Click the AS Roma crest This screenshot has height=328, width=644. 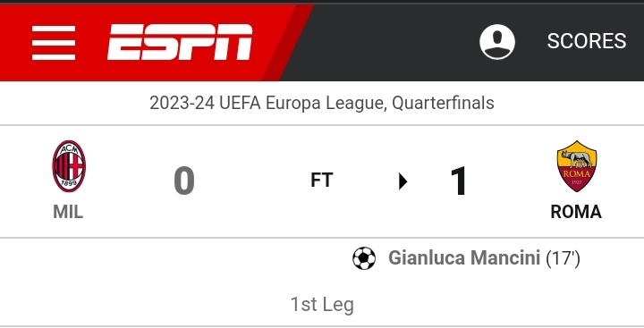pos(577,166)
